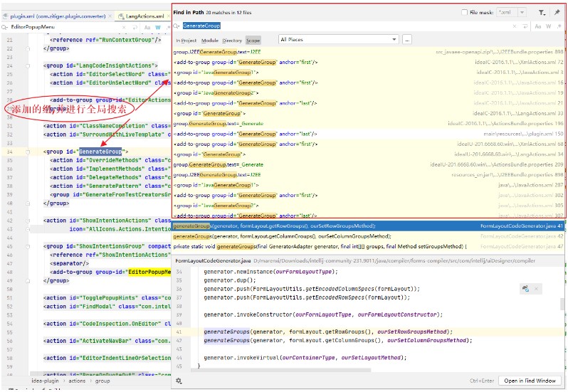568x392 pixels.
Task: Select result in plugin.xml line 150
Action: point(368,134)
